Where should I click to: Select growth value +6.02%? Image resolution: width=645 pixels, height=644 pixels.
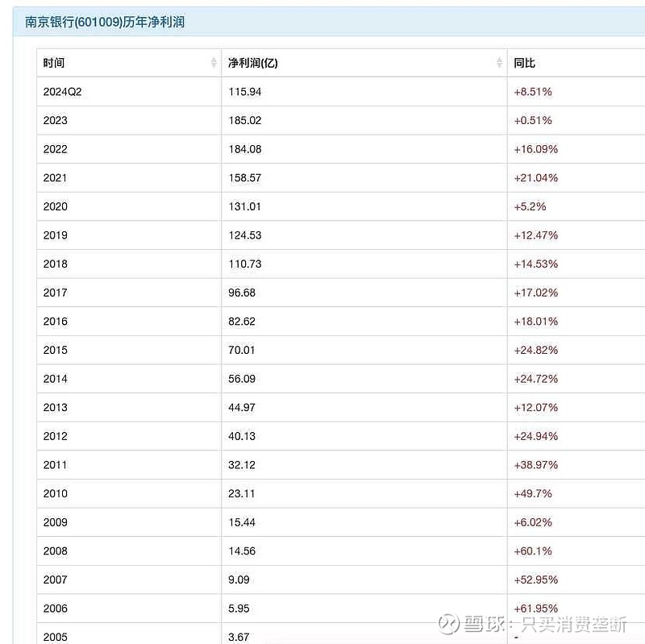tap(533, 522)
